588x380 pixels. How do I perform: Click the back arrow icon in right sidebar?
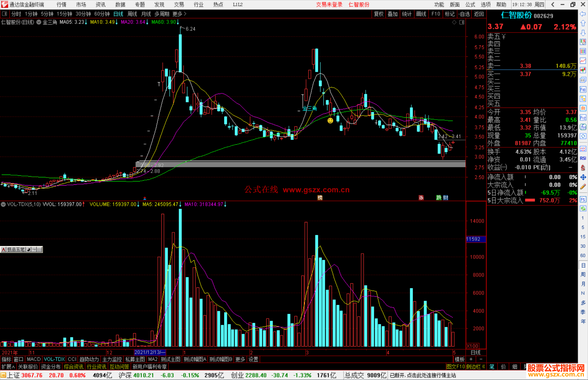[583, 14]
